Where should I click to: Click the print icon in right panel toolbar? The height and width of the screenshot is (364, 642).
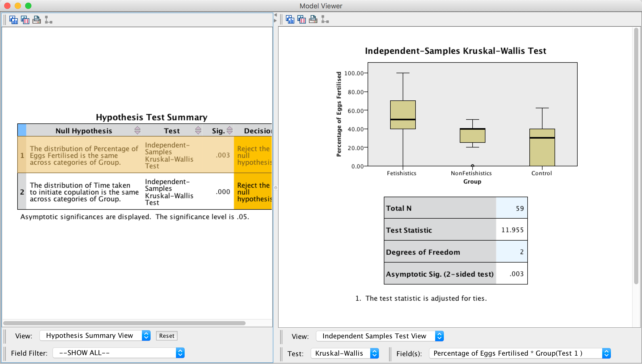[313, 19]
